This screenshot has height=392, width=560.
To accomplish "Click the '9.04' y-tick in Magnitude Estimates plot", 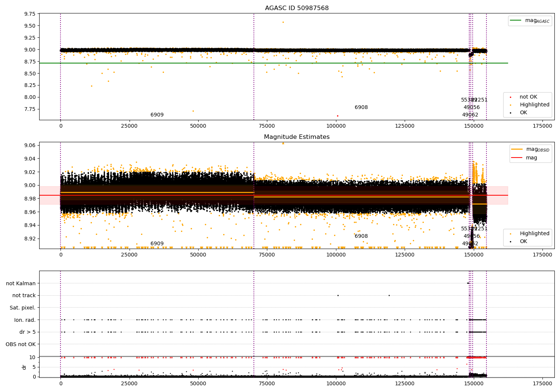I will pyautogui.click(x=30, y=159).
